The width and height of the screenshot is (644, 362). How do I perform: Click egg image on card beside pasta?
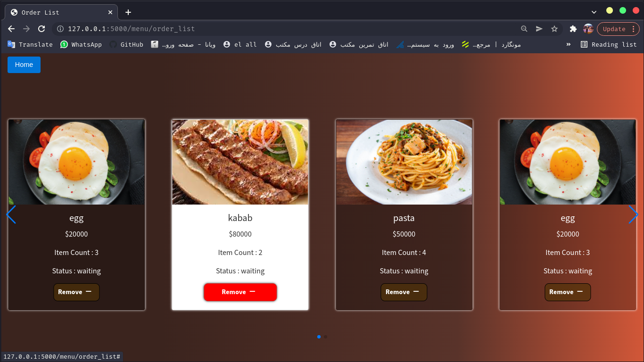pyautogui.click(x=568, y=162)
